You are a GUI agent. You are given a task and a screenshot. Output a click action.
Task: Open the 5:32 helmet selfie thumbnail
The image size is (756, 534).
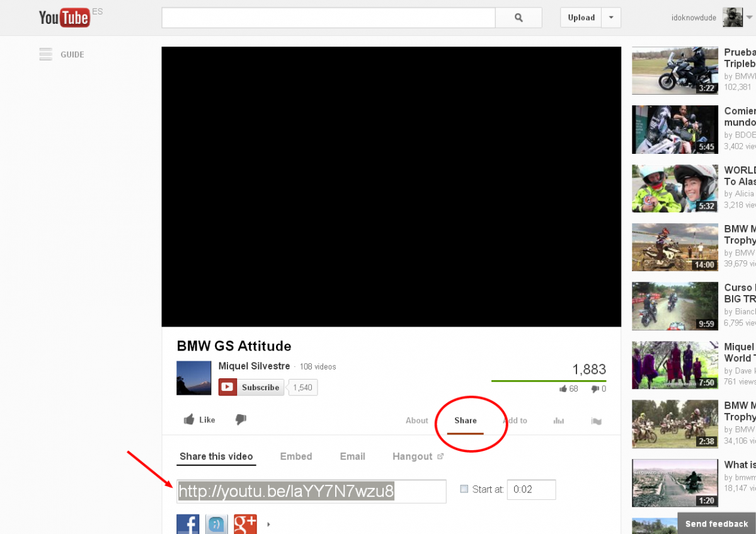[x=675, y=189]
